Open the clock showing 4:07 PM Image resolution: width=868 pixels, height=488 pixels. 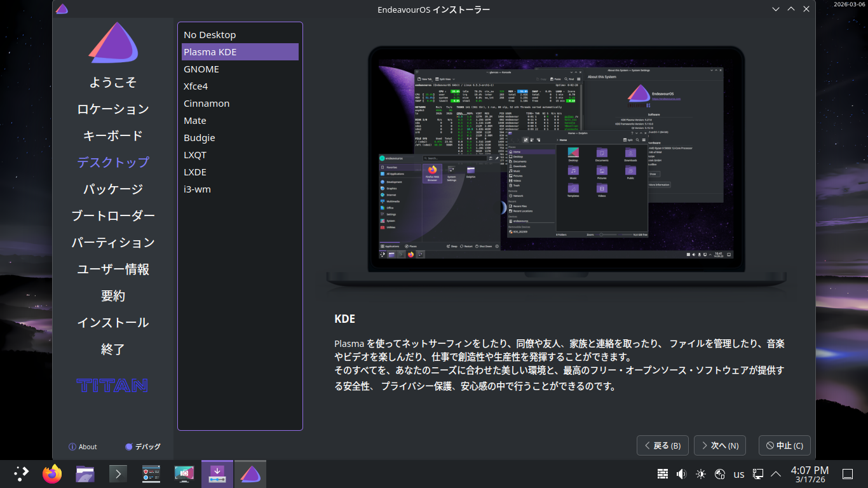point(810,474)
